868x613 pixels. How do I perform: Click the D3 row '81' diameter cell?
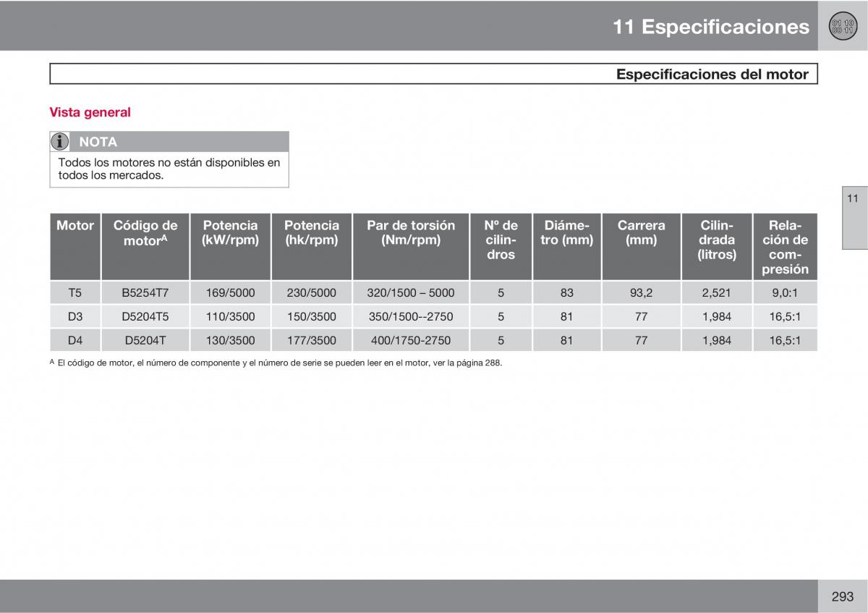tap(567, 316)
